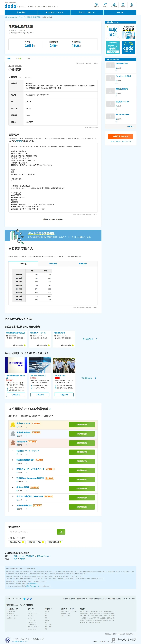Toggle 気になる for 株式会社関東設計 job
The height and width of the screenshot is (644, 141).
tap(16, 395)
